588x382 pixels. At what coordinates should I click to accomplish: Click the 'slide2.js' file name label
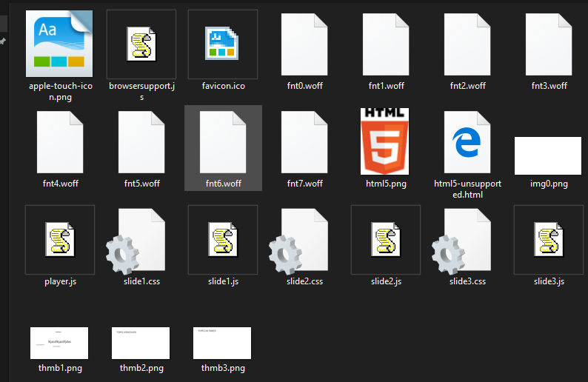pos(386,281)
